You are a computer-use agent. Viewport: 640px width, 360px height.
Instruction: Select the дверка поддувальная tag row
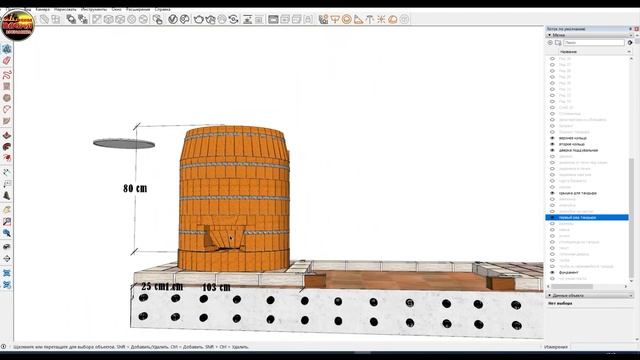pyautogui.click(x=578, y=150)
